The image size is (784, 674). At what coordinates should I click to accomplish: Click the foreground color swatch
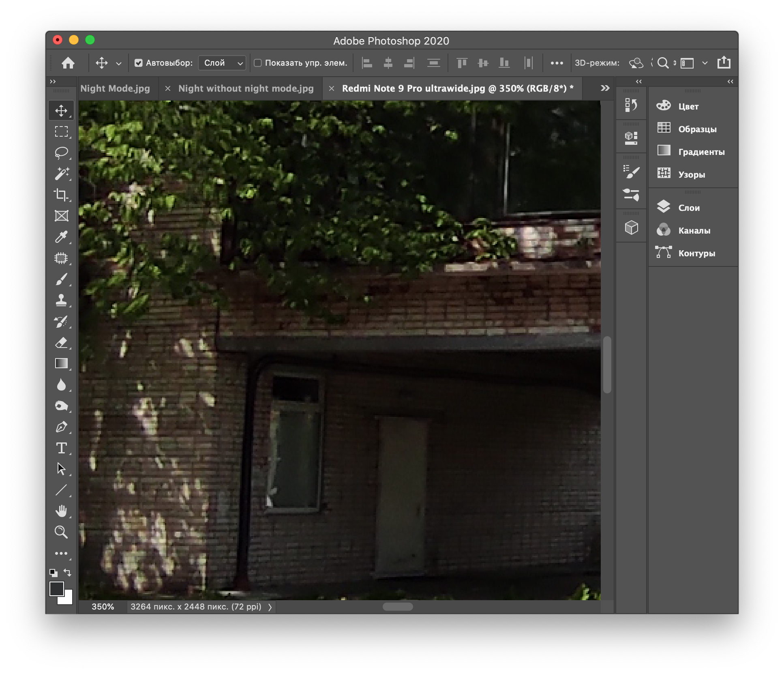(56, 588)
